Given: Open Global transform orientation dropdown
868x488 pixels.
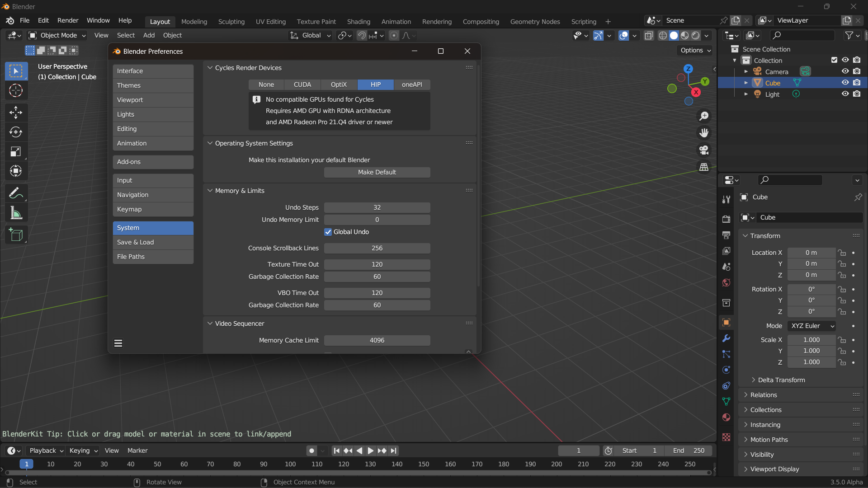Looking at the screenshot, I should 311,35.
